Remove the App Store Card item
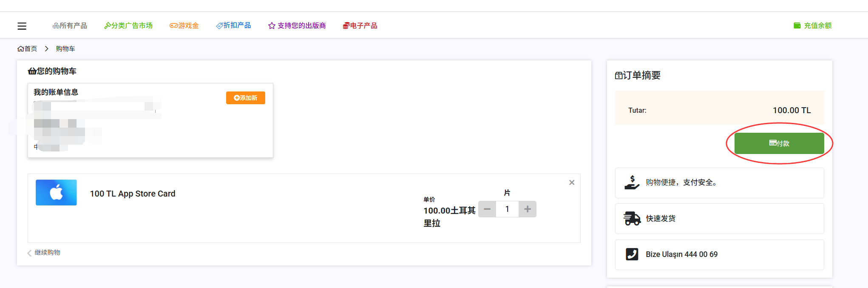Screen dimensions: 868x288 click(572, 182)
